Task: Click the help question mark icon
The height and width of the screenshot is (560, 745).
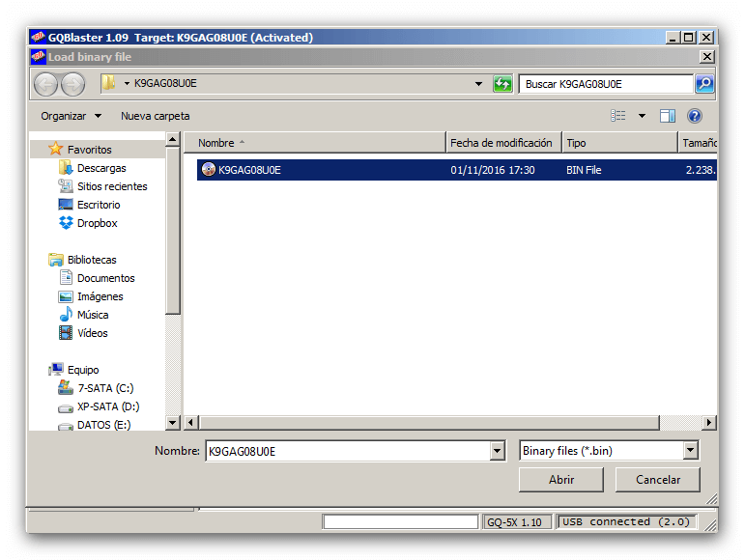Action: click(694, 116)
